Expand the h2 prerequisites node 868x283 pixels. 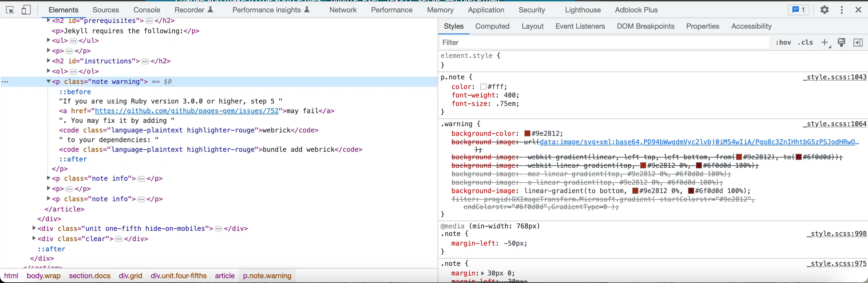[x=49, y=21]
